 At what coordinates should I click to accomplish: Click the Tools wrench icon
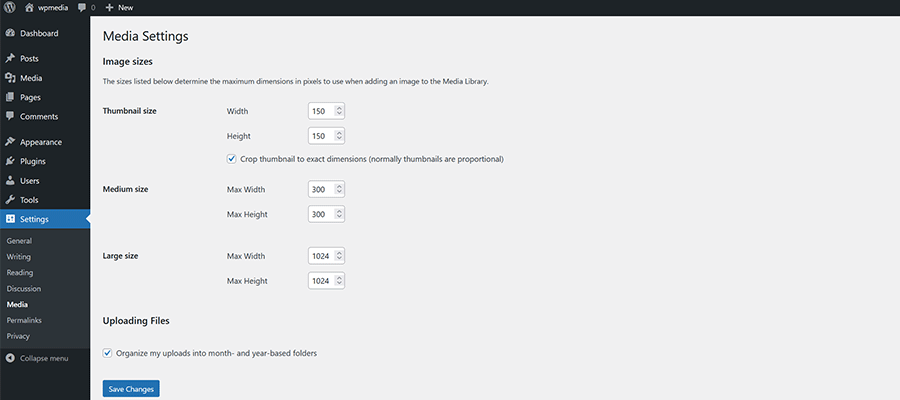(10, 200)
